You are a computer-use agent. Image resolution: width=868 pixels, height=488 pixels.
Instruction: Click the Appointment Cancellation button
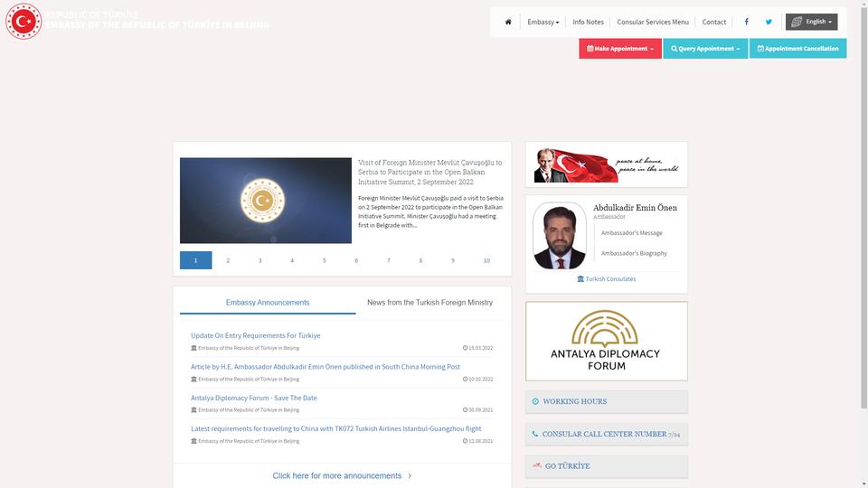[x=797, y=49]
